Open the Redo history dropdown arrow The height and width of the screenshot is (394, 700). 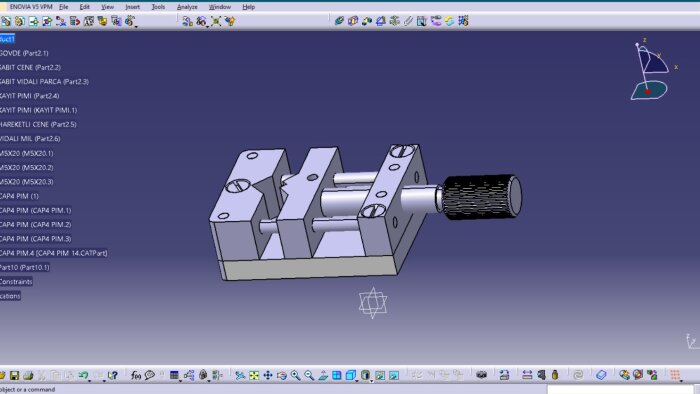tap(104, 381)
